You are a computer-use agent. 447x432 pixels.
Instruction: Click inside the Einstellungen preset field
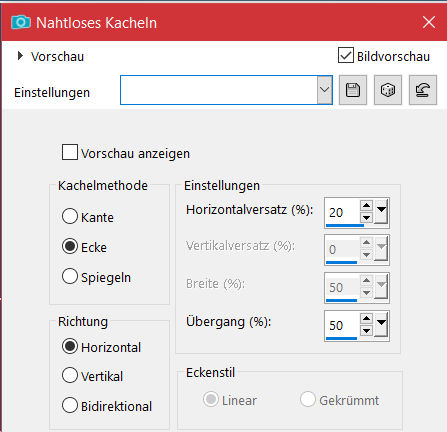click(x=219, y=90)
